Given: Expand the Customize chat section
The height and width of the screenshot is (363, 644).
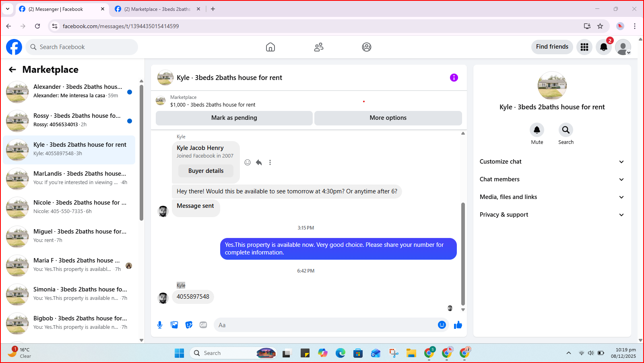Looking at the screenshot, I should pos(552,162).
